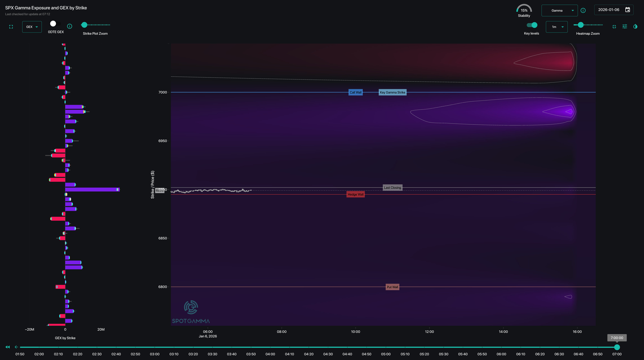The image size is (644, 360).
Task: Click the Strike Plot Zoom slider handle
Action: 85,25
